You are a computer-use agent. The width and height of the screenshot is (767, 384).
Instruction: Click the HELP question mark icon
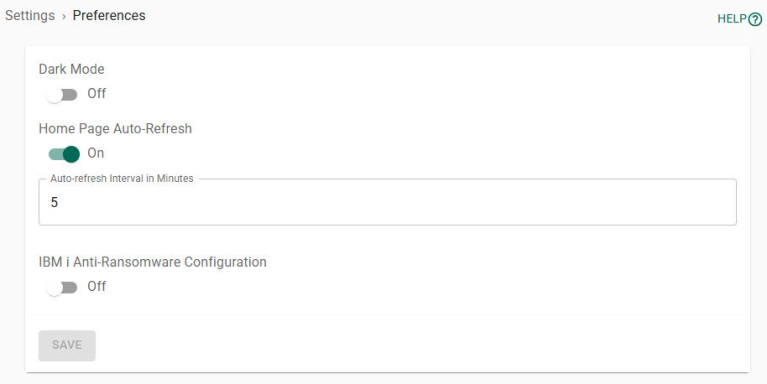pos(755,19)
